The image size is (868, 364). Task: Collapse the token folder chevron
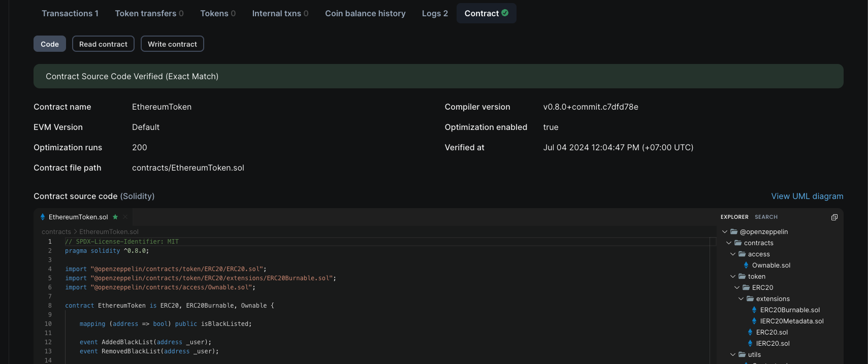pos(733,276)
